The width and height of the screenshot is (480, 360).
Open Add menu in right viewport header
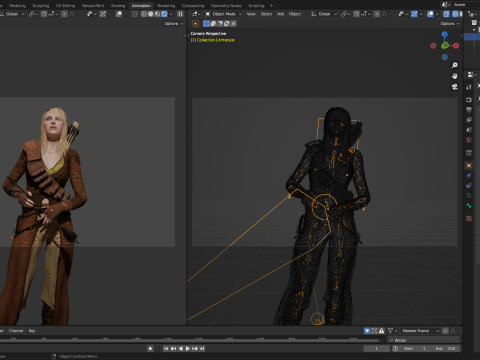[280, 14]
